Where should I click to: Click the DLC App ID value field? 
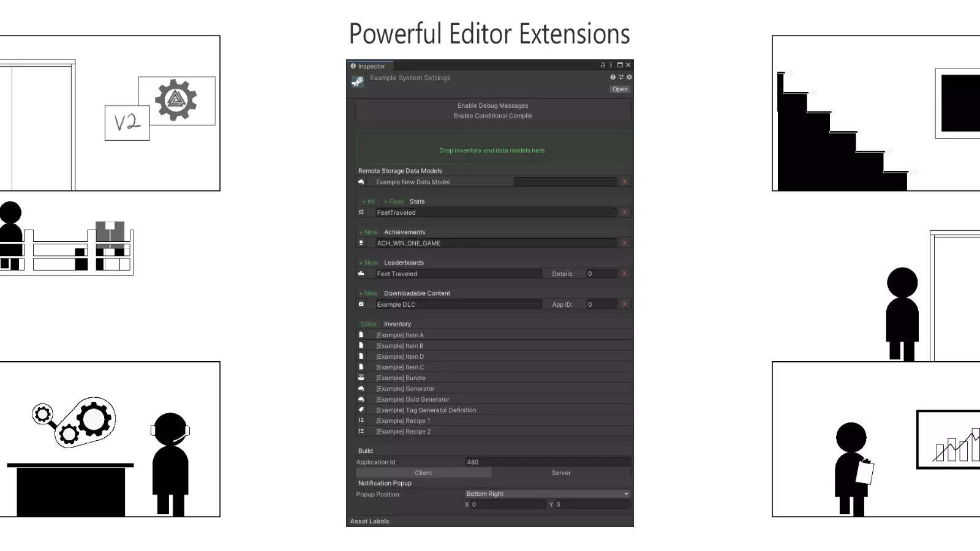pyautogui.click(x=601, y=304)
